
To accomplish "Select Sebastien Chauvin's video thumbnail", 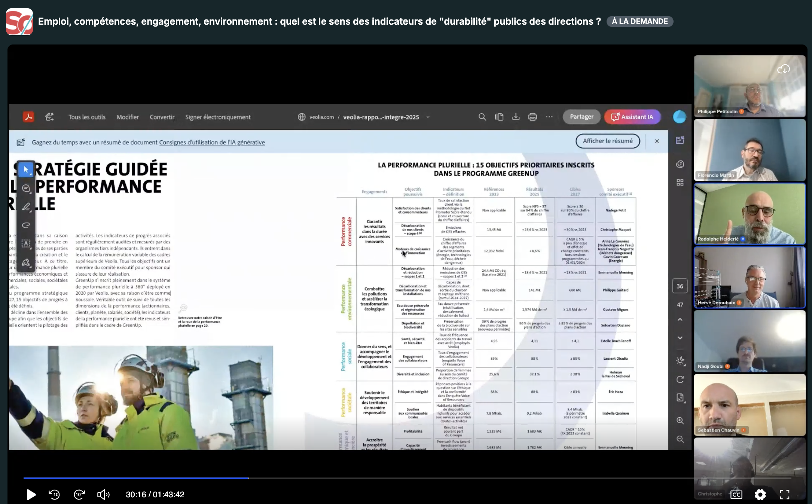I will tap(750, 405).
